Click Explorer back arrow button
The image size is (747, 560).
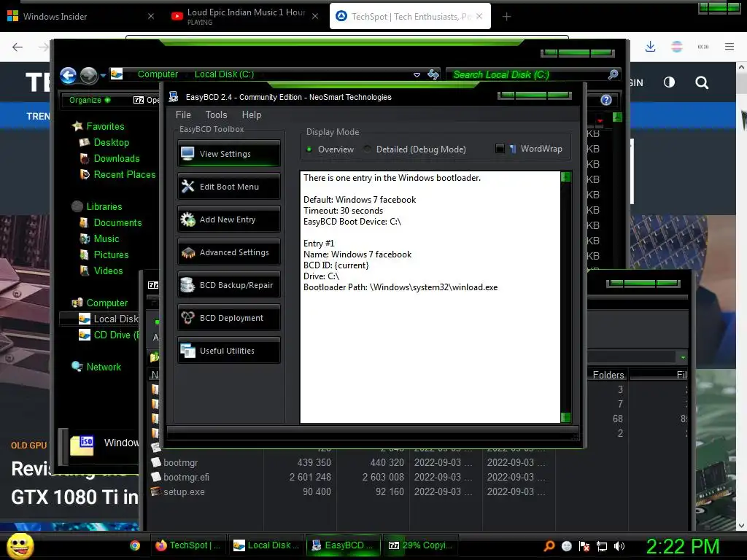(x=68, y=75)
